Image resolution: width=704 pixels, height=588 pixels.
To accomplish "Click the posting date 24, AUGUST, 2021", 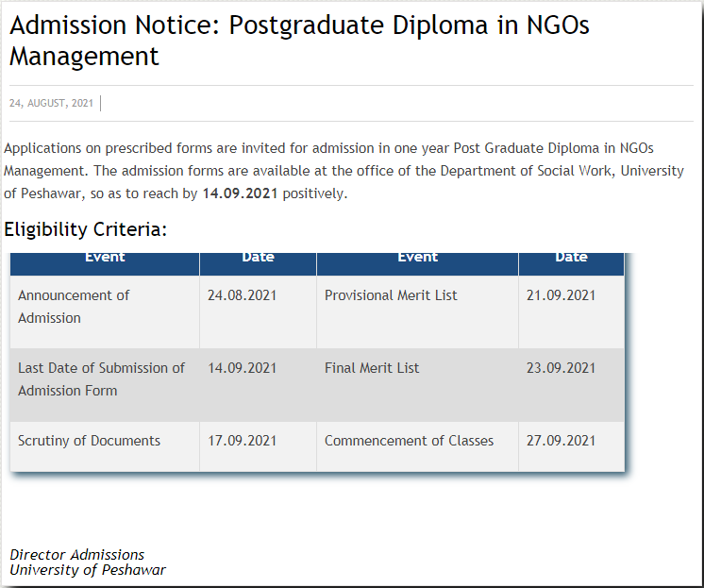I will click(x=51, y=103).
